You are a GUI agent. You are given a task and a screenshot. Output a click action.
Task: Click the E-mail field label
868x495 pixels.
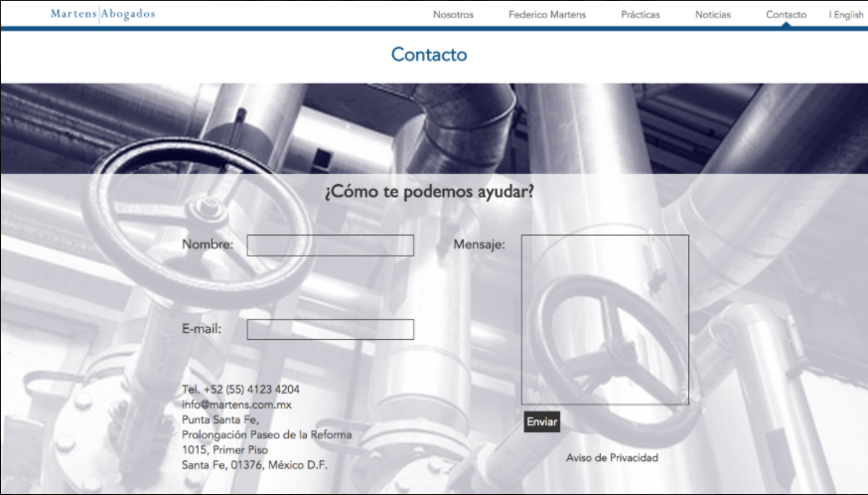coord(202,329)
